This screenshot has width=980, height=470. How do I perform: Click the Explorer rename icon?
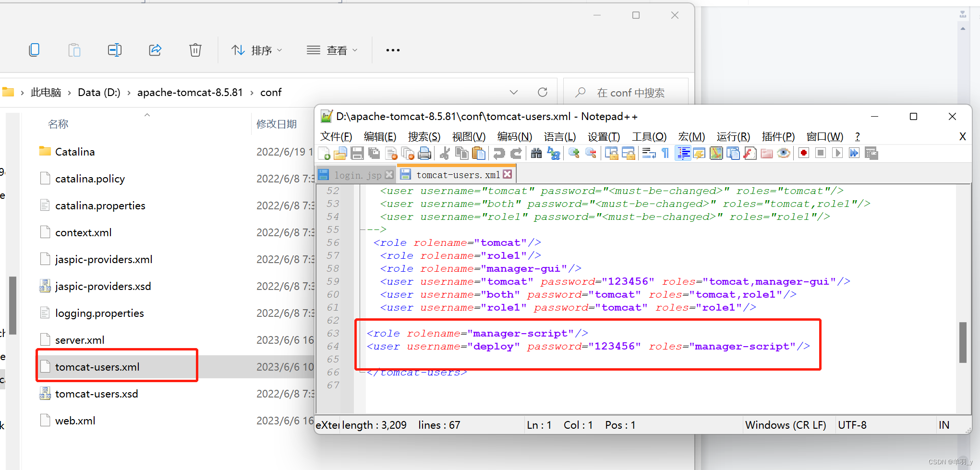click(115, 50)
